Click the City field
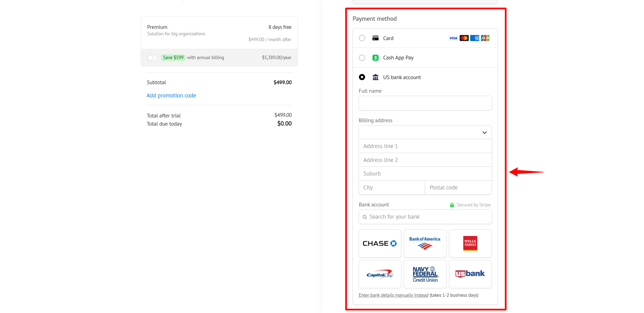Viewport: 644px width, 313px height. [x=392, y=187]
